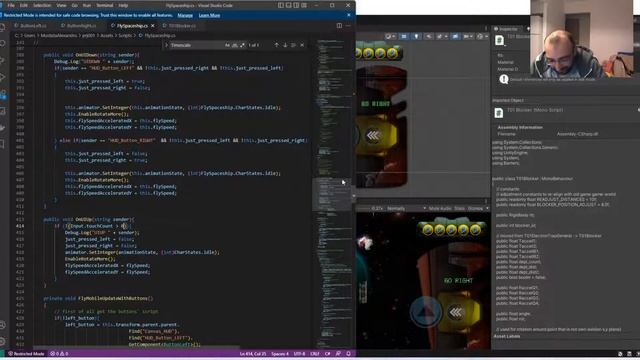This screenshot has width=640, height=360.
Task: Go to previous match in find widget
Action: 276,45
